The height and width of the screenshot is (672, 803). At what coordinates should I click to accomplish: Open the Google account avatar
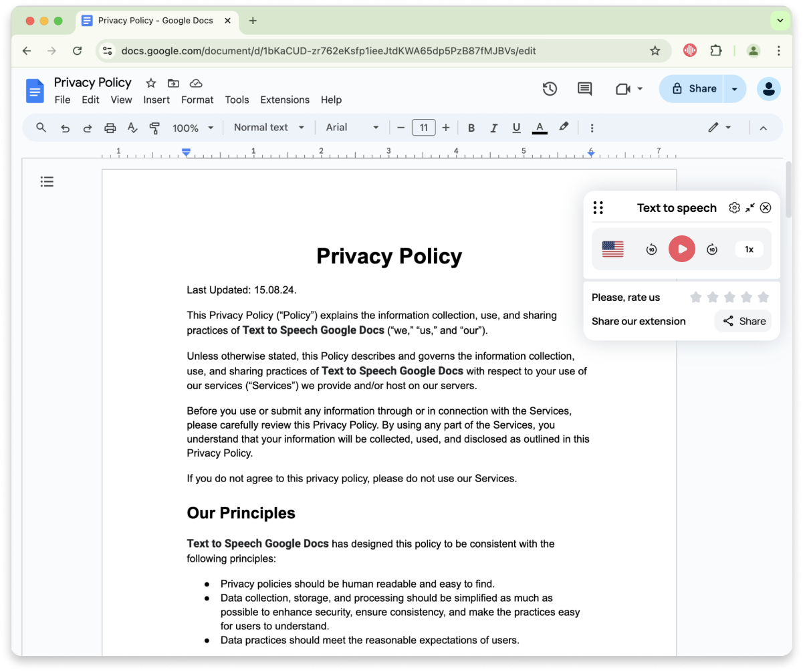[769, 88]
